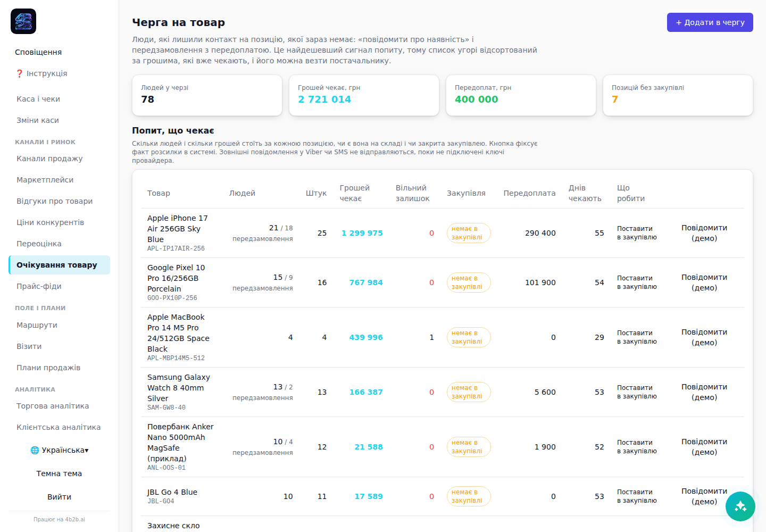Click Повідомити (демо) for iPhone 17 Air
The image size is (766, 532).
click(704, 233)
